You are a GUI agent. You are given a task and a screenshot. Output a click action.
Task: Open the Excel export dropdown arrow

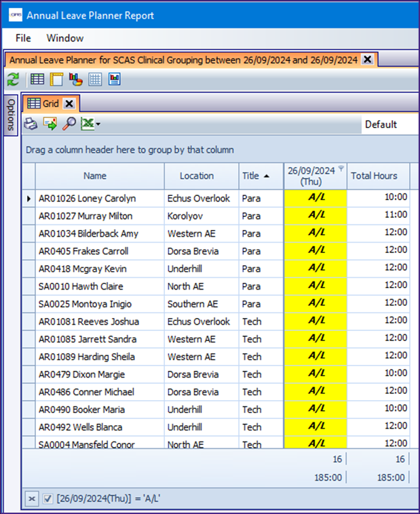click(x=98, y=125)
